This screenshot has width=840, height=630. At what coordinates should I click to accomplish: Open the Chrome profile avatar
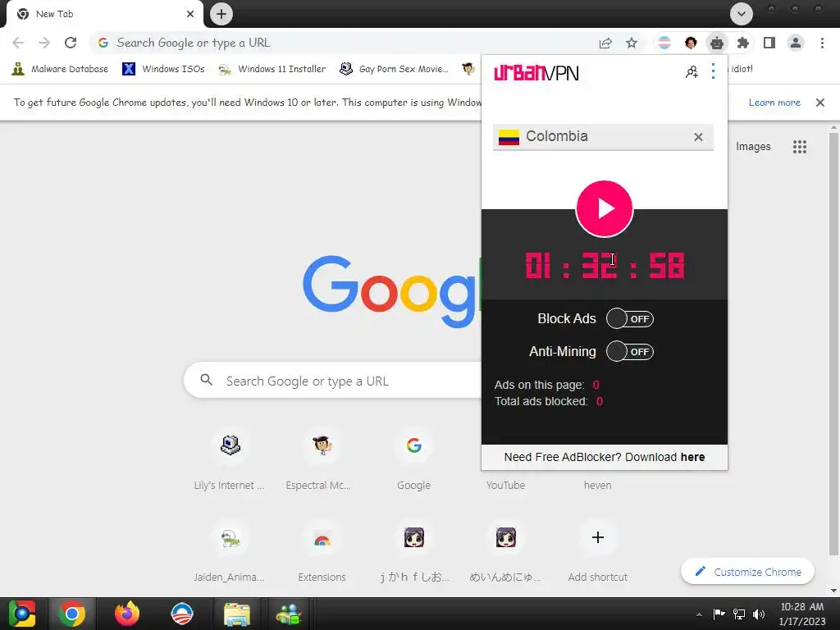796,43
